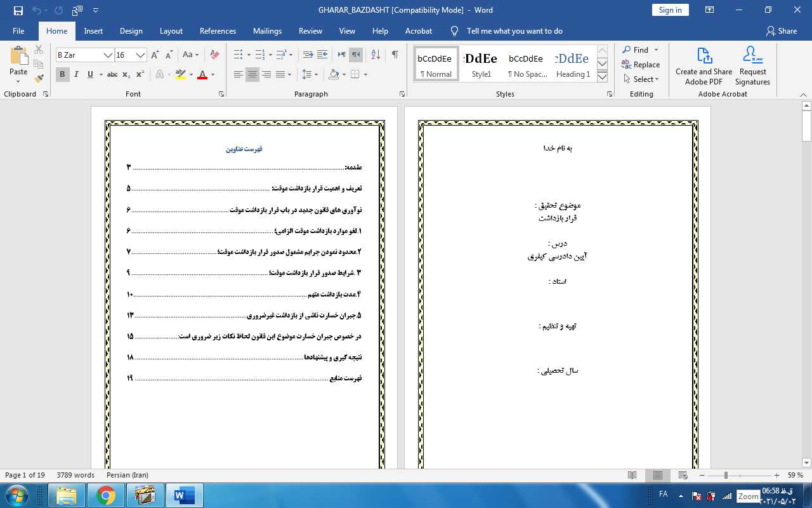Click the Replace button in Editing
The image size is (812, 508).
(x=641, y=65)
